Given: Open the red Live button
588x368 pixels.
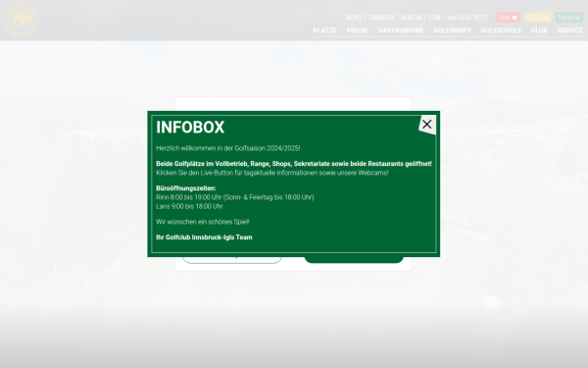Looking at the screenshot, I should (508, 18).
